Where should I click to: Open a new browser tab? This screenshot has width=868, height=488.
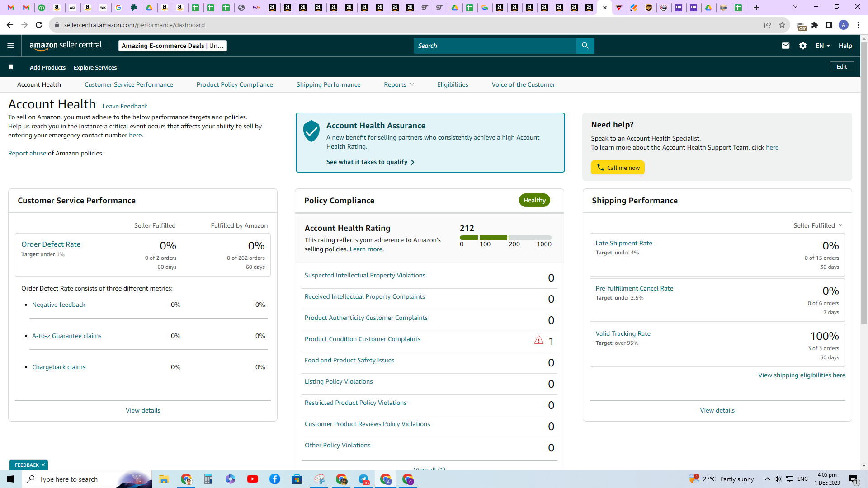(x=756, y=8)
